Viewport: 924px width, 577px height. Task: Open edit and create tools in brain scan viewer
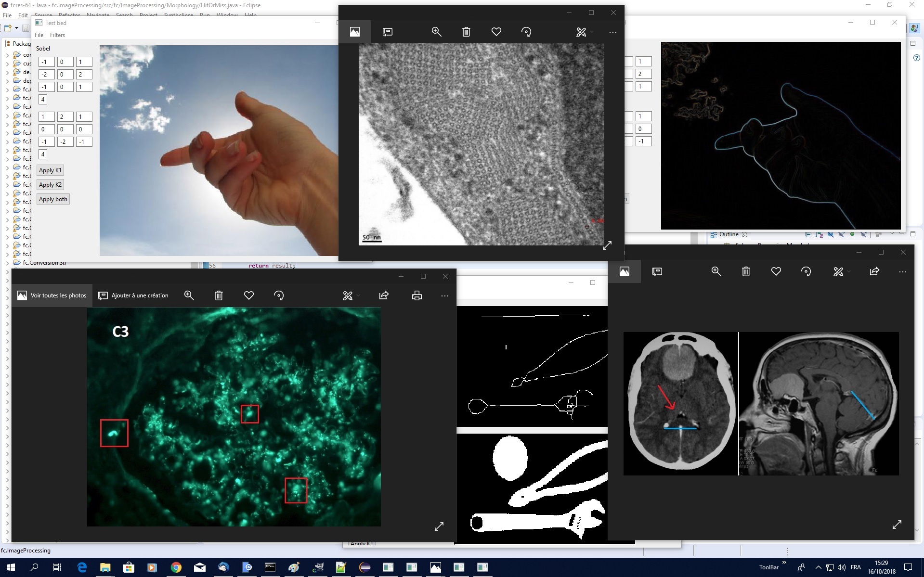[838, 271]
